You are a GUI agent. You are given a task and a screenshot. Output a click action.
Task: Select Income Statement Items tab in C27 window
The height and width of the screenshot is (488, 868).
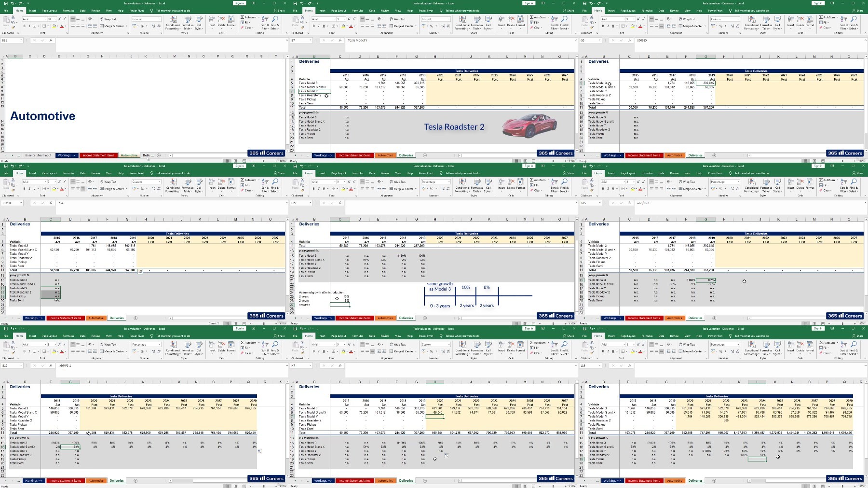[x=354, y=318]
